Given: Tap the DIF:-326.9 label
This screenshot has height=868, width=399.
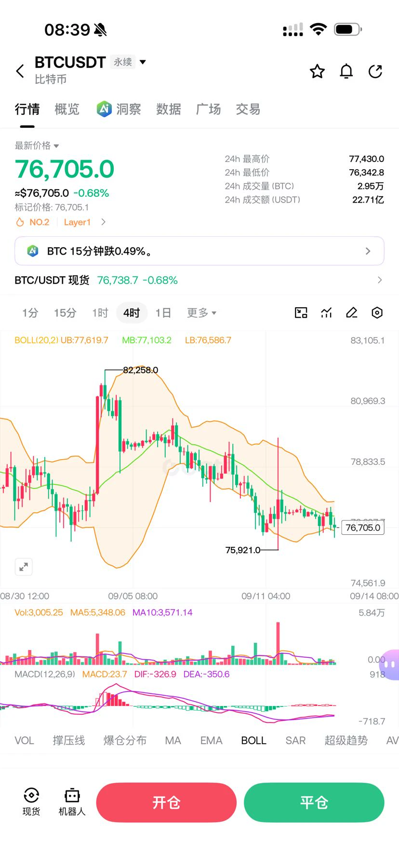Looking at the screenshot, I should click(x=155, y=674).
